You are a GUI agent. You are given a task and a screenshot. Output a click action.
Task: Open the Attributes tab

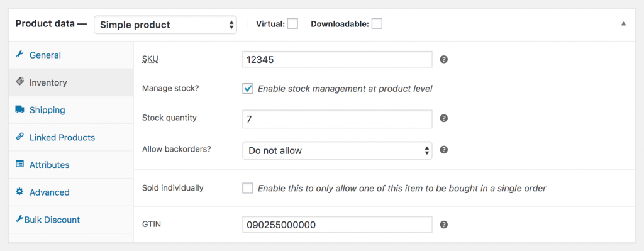71,165
